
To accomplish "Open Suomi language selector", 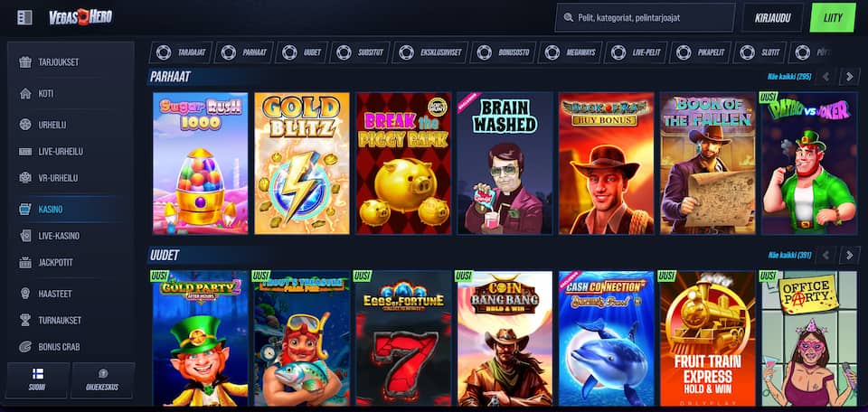I will coord(37,380).
